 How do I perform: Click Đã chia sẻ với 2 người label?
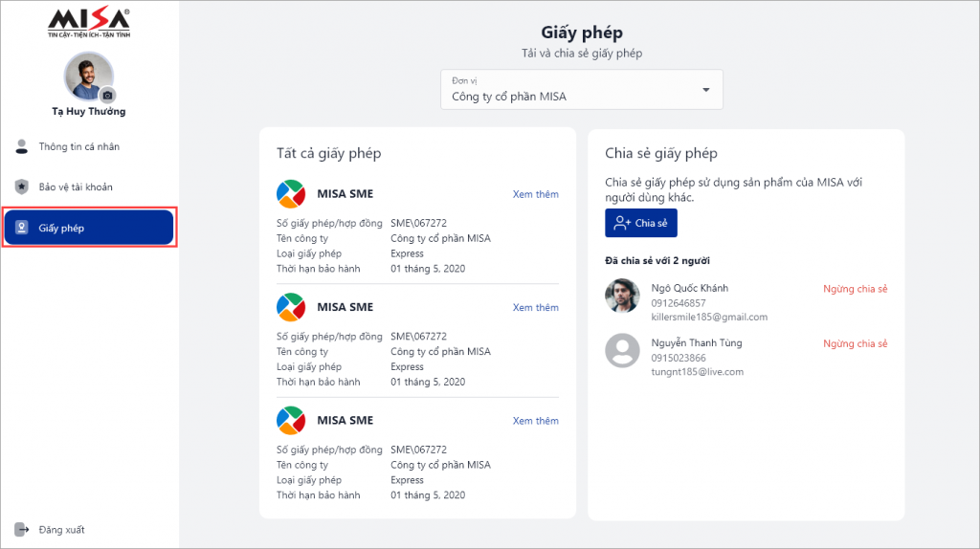(x=657, y=260)
